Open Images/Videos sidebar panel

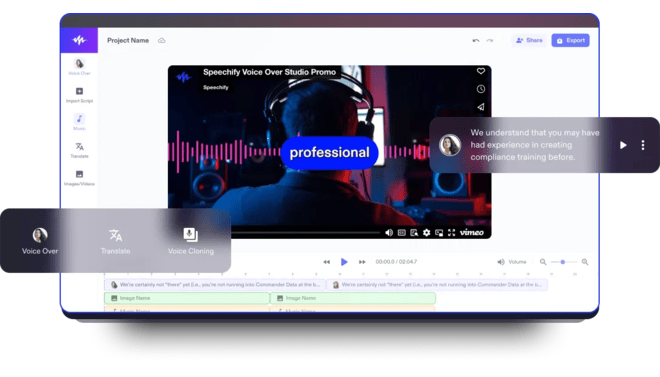(x=79, y=178)
